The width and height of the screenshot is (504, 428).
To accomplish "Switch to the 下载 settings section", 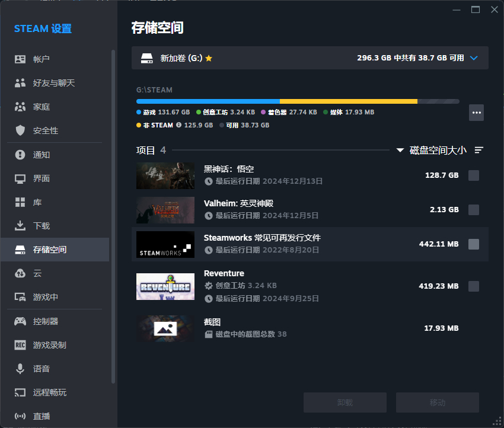I will pos(55,226).
